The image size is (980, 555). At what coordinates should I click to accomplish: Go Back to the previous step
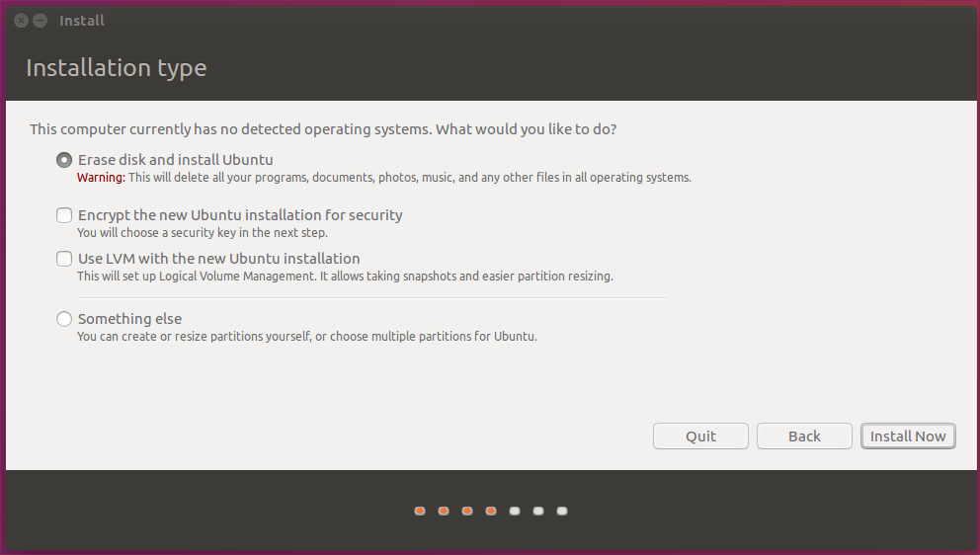click(x=804, y=436)
